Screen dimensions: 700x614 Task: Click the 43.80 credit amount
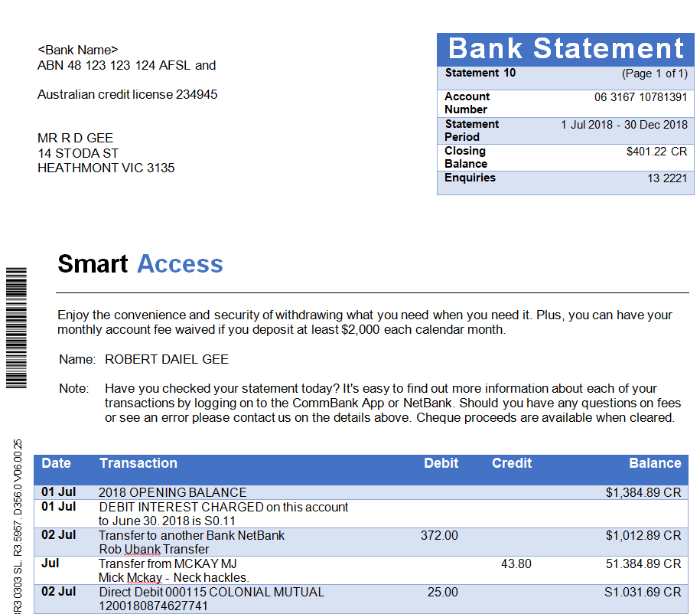click(x=516, y=563)
